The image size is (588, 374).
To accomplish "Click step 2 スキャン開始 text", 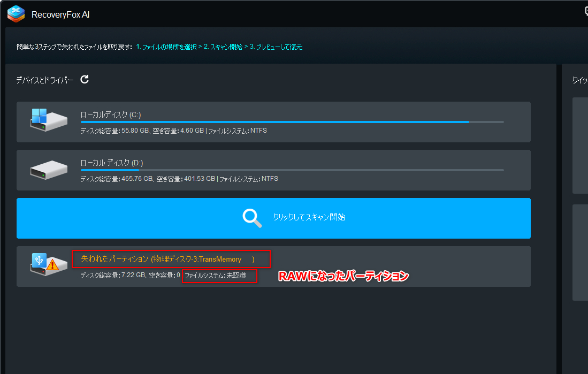I will point(223,47).
